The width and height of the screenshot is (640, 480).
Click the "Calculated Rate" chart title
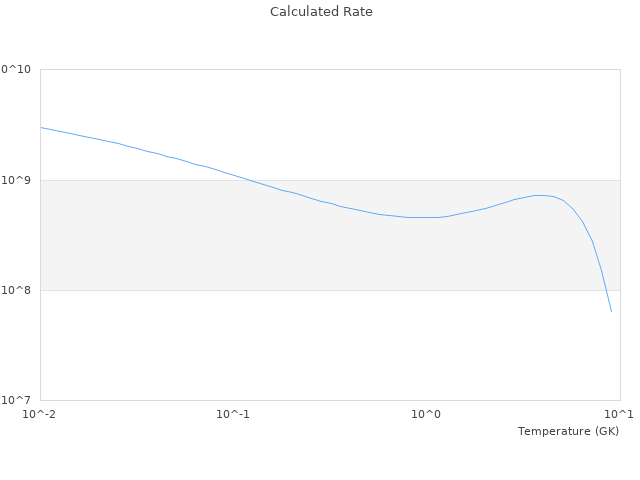click(x=321, y=12)
